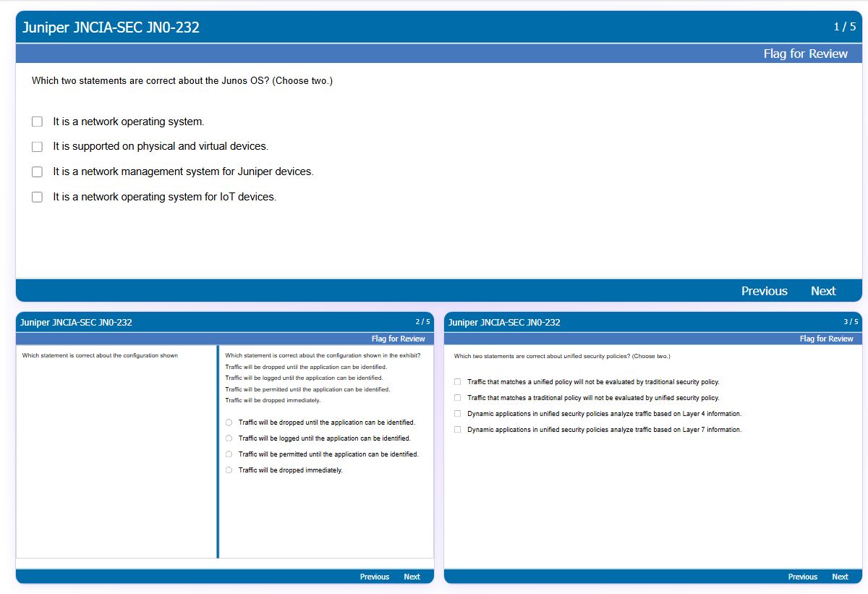Viewport: 868px width, 594px height.
Task: Click question text 'Which two statements are correct about the Junos OS'
Action: coord(182,81)
